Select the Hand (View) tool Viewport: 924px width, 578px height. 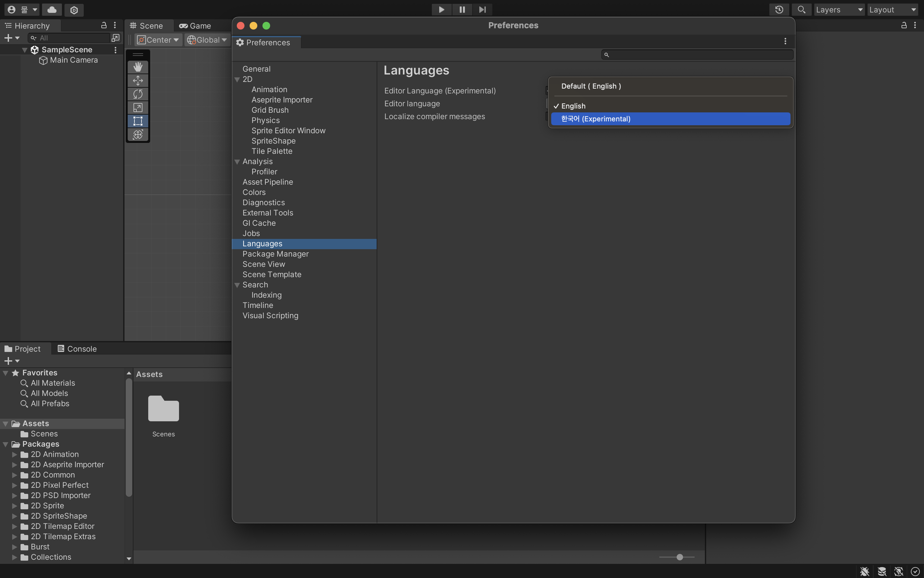[x=138, y=67]
